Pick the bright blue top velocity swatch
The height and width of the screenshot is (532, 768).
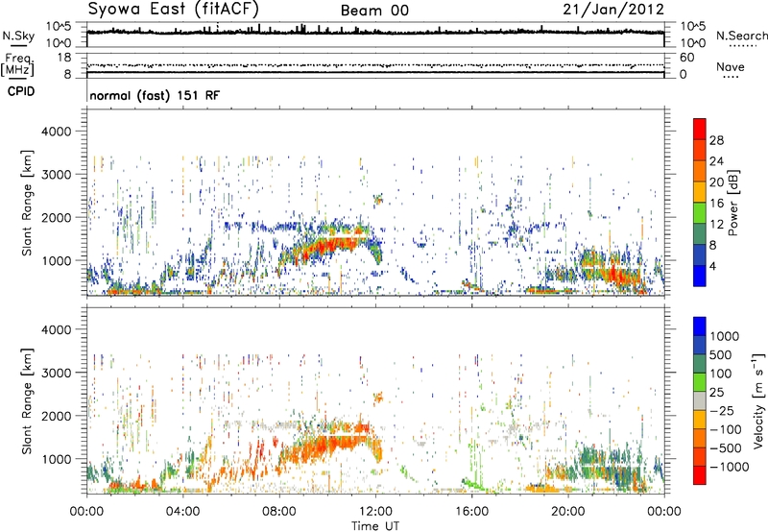tap(700, 326)
